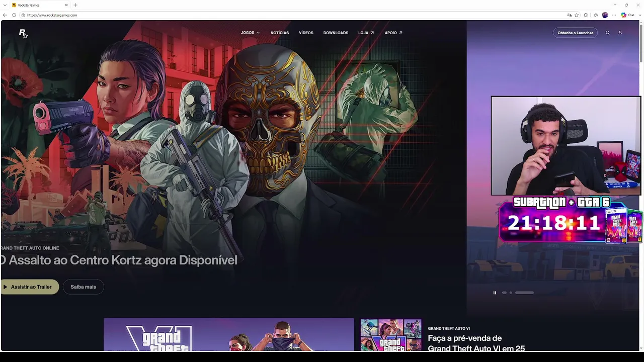Screen dimensions: 644x362
Task: Open the NOTÍCIAS menu item
Action: pos(280,33)
